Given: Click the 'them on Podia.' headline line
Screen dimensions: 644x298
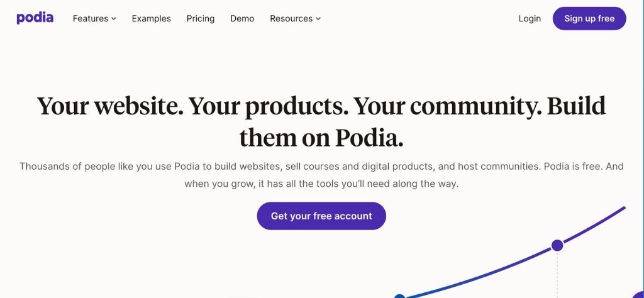Looking at the screenshot, I should pos(321,138).
